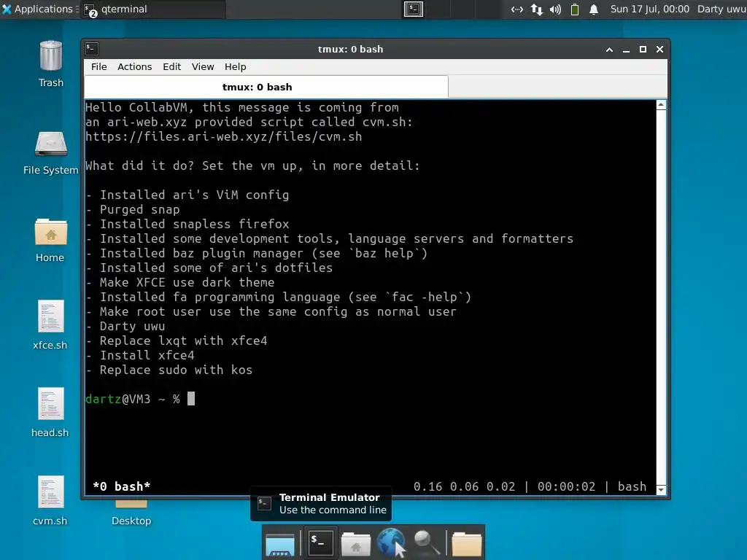Click the 'Installed snapless firefox' line
The height and width of the screenshot is (560, 747).
point(187,224)
